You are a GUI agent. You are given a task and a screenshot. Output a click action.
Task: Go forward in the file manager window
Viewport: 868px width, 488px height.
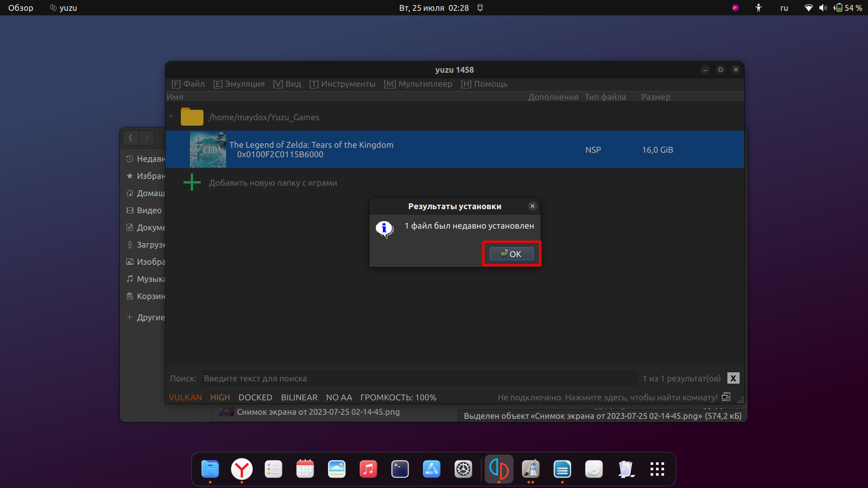coord(146,138)
